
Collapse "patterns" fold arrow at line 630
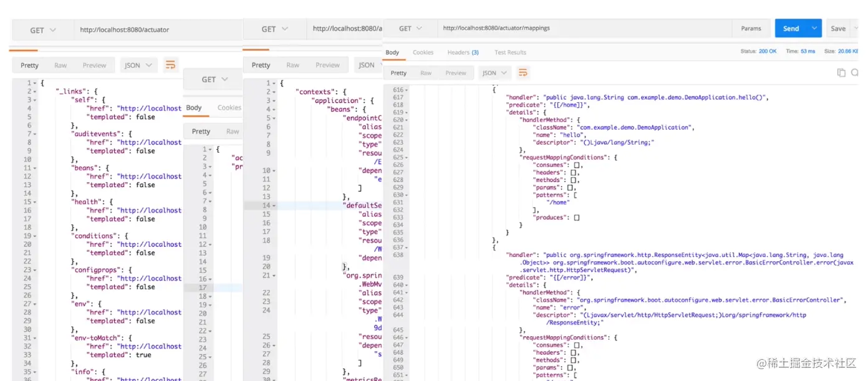click(x=407, y=195)
